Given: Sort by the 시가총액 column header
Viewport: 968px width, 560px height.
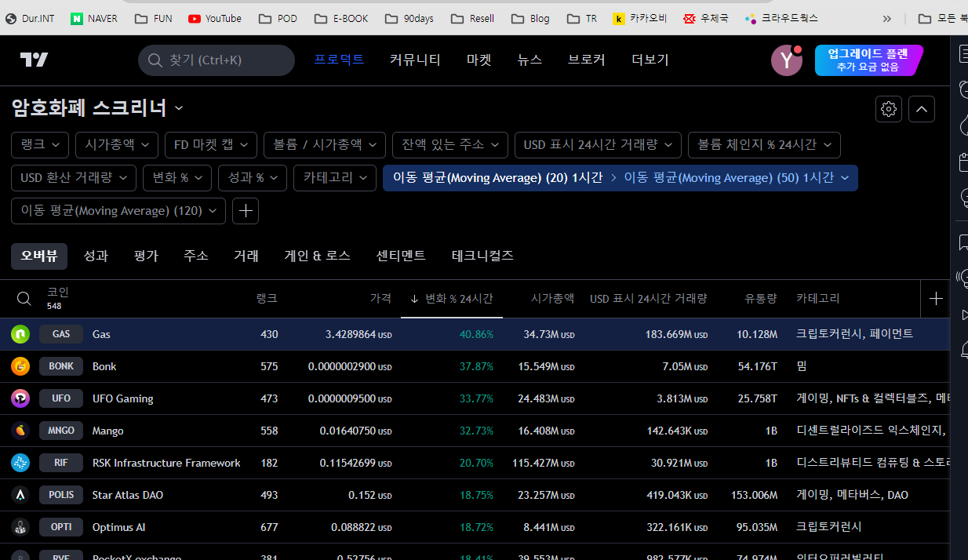Looking at the screenshot, I should 552,299.
